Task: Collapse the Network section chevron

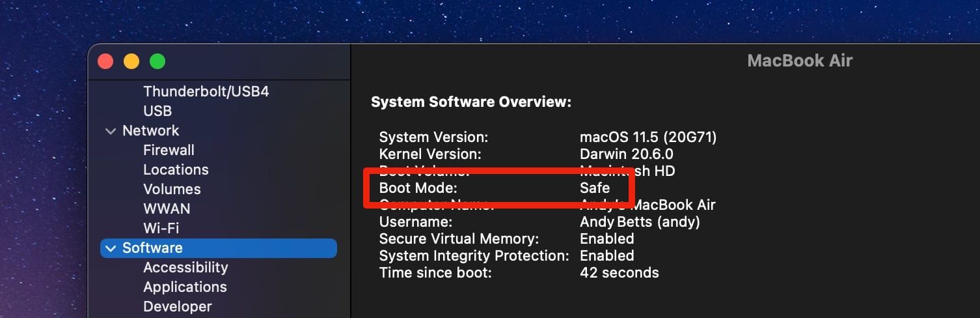Action: 110,131
